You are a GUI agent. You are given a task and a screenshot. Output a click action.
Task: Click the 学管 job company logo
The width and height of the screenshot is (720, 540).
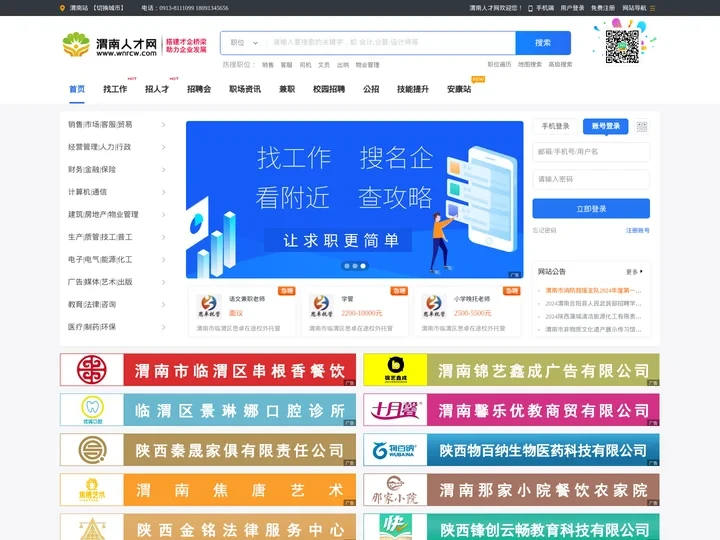[321, 306]
